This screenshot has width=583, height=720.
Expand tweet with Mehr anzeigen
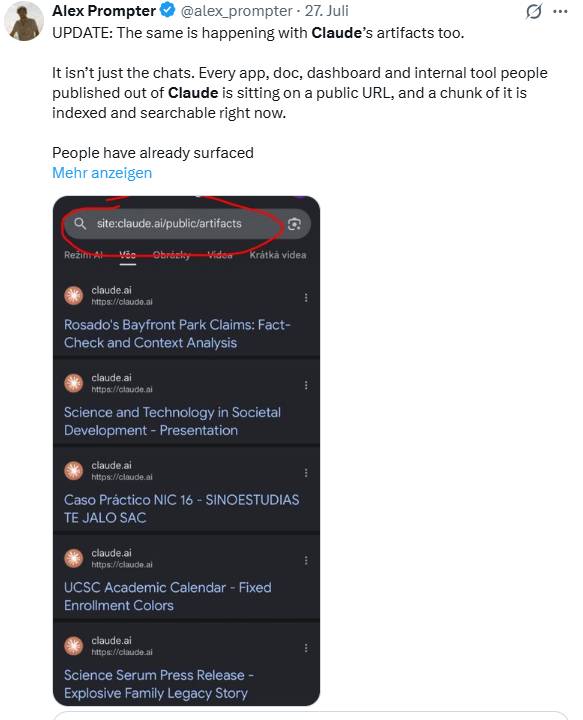tap(102, 173)
